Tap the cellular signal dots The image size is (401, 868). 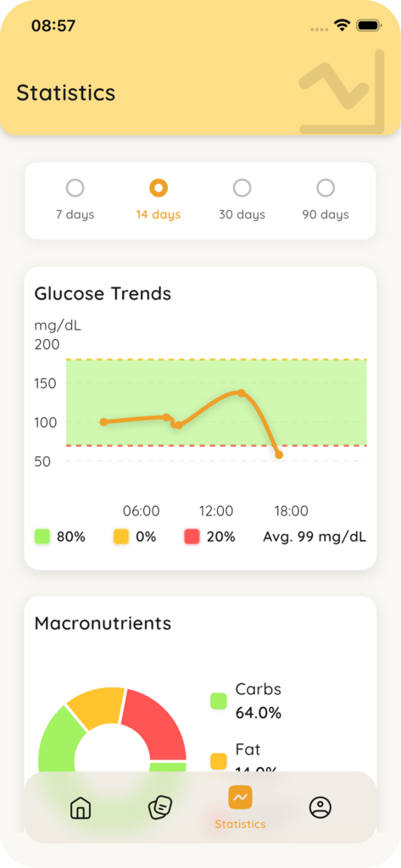pos(320,29)
